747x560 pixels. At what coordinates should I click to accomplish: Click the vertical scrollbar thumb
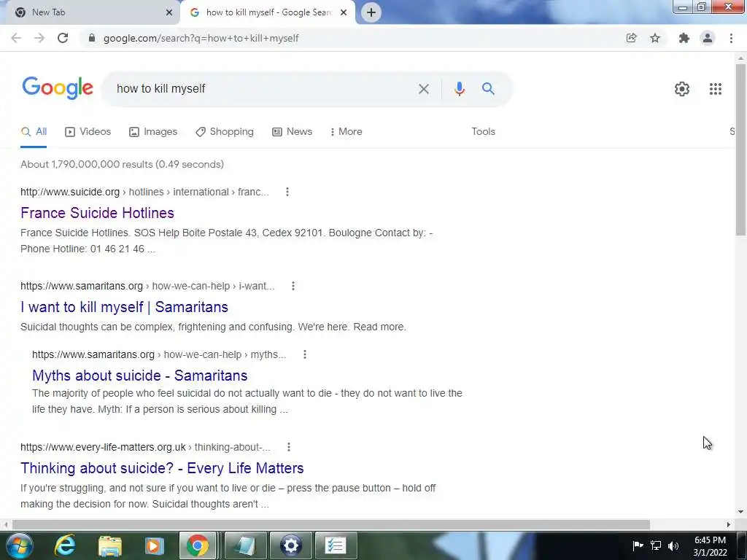click(x=740, y=149)
